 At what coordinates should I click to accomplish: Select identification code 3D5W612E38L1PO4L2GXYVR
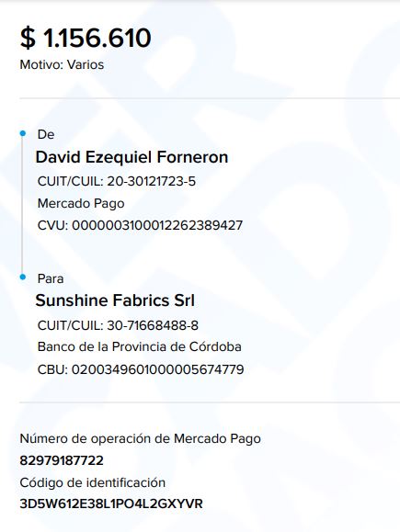click(x=111, y=504)
